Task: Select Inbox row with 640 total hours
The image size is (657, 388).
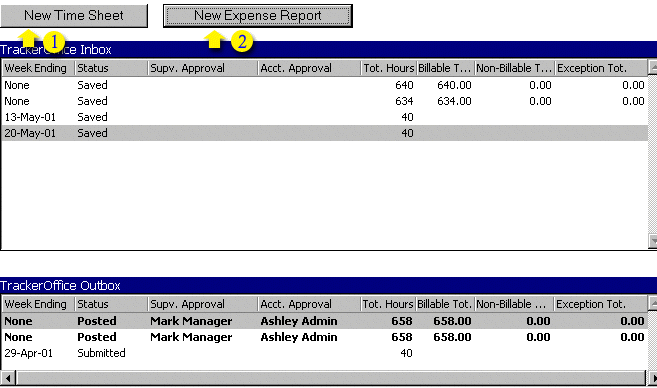Action: (x=325, y=85)
